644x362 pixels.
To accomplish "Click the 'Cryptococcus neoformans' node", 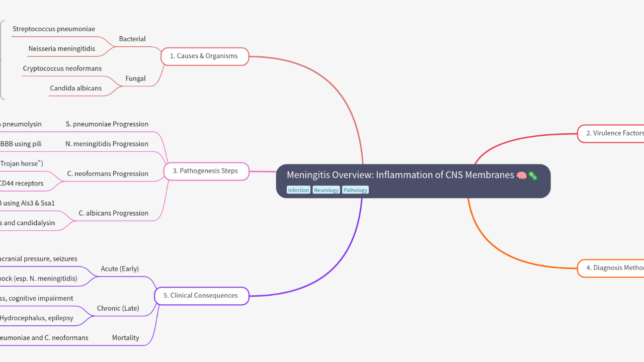I will (62, 68).
